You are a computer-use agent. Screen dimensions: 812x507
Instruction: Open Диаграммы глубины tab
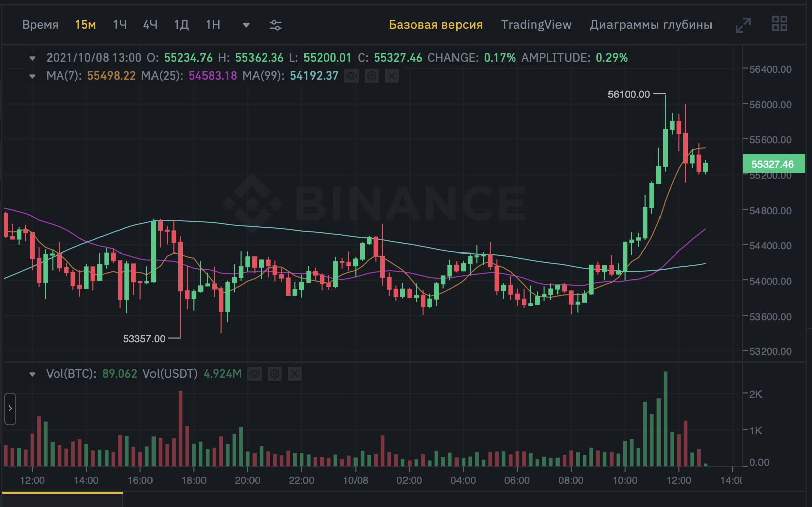pos(651,25)
